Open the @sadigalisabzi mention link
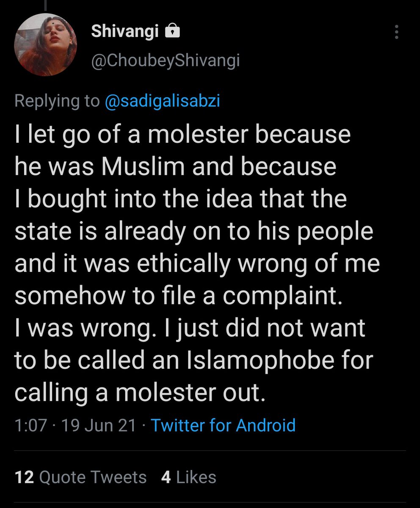 pyautogui.click(x=162, y=101)
